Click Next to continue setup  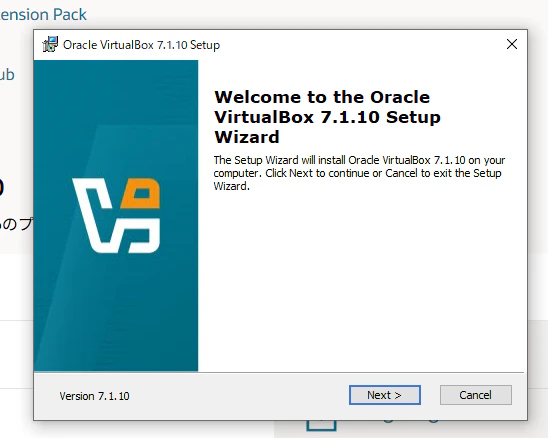pos(384,395)
